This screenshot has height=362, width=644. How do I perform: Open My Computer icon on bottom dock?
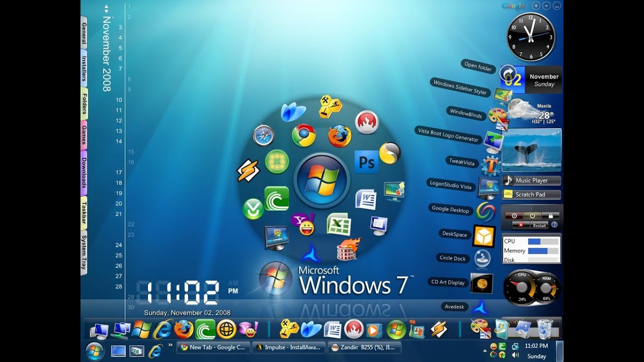click(x=99, y=330)
